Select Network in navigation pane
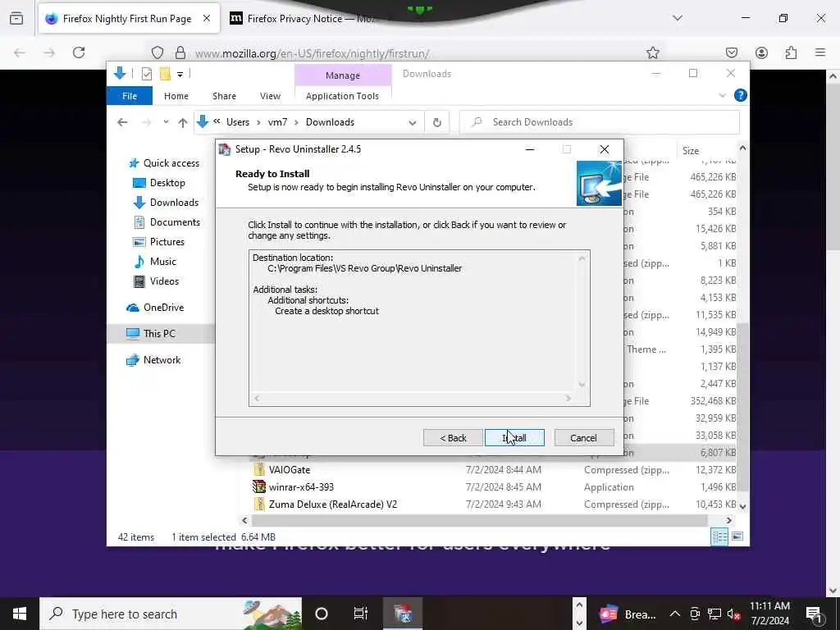Image resolution: width=840 pixels, height=630 pixels. point(153,360)
